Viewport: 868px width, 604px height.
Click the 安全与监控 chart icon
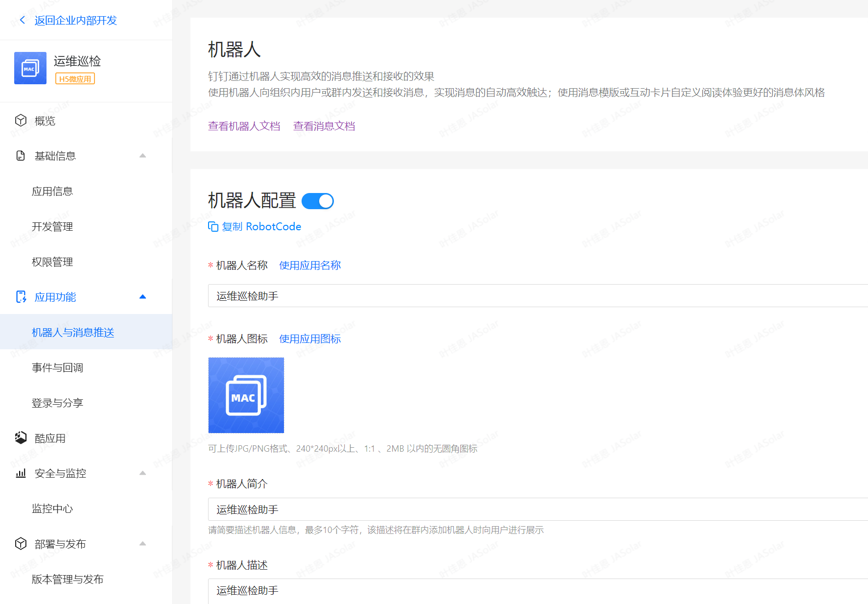[x=21, y=473]
